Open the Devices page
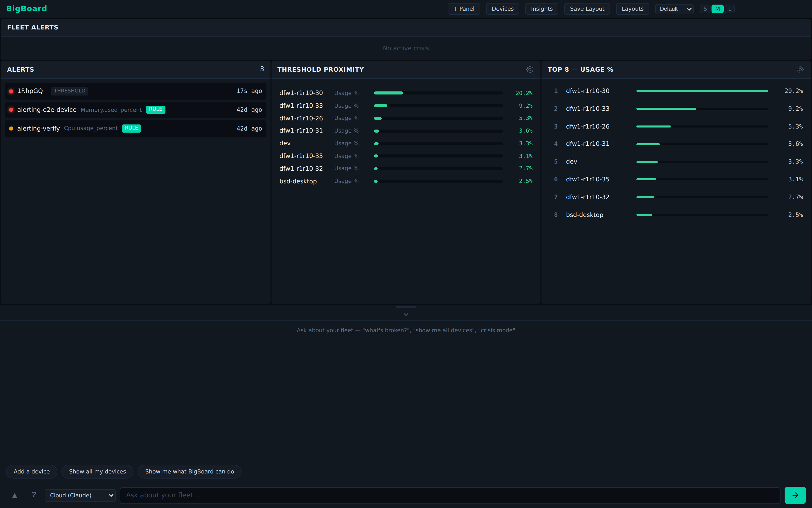The width and height of the screenshot is (812, 508). coord(502,9)
